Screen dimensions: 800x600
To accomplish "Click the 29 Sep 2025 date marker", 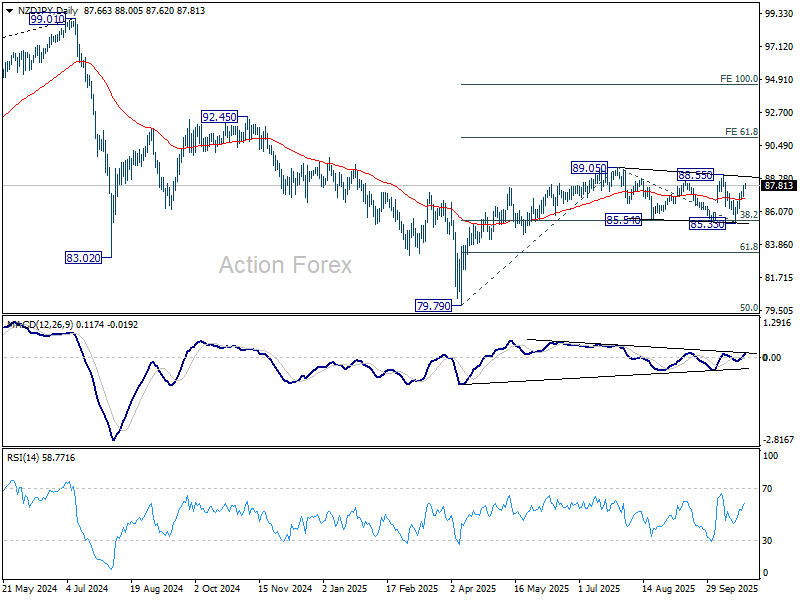I will click(x=732, y=588).
